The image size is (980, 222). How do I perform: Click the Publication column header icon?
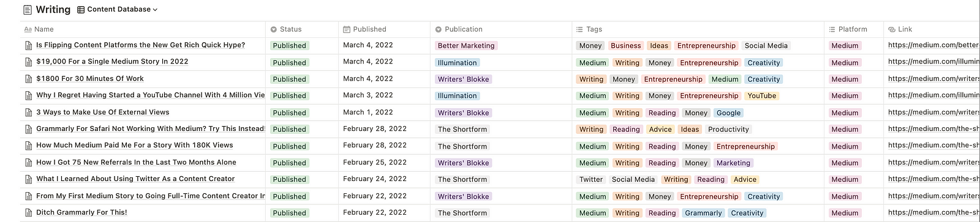(x=439, y=29)
